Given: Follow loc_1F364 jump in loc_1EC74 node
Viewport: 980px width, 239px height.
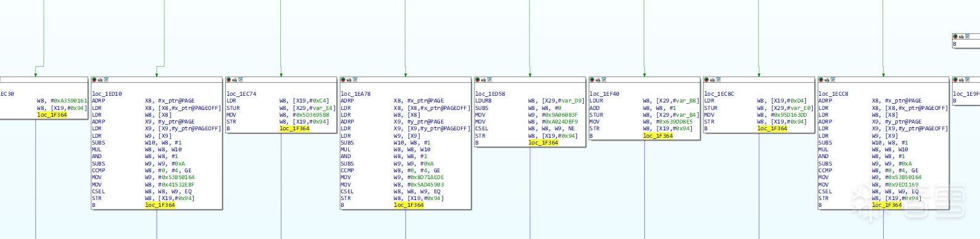Looking at the screenshot, I should pos(294,128).
